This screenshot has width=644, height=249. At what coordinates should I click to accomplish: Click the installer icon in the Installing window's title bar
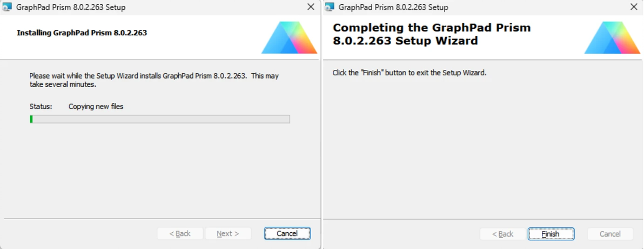8,7
